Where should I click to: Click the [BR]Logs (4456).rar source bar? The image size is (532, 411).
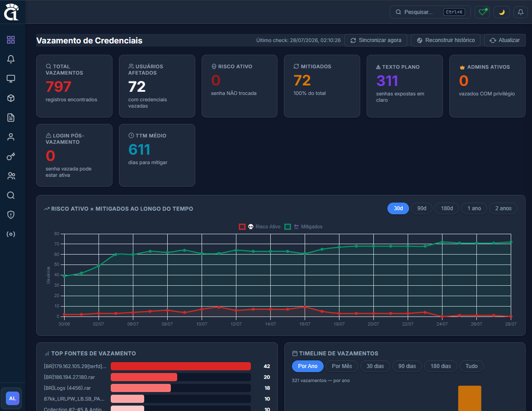pyautogui.click(x=141, y=388)
